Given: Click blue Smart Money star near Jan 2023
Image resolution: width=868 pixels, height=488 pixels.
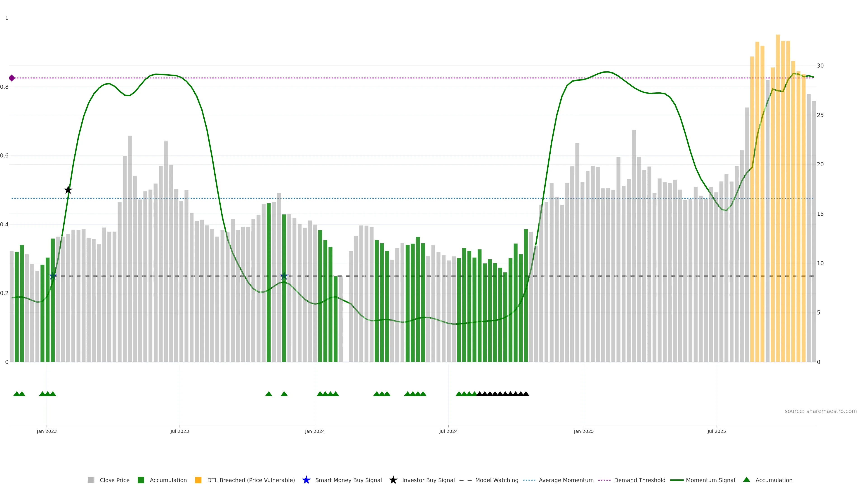Looking at the screenshot, I should [x=53, y=276].
